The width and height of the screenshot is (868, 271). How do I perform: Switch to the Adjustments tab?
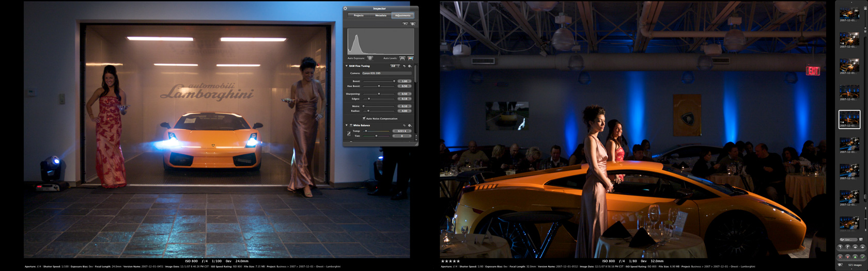point(402,15)
